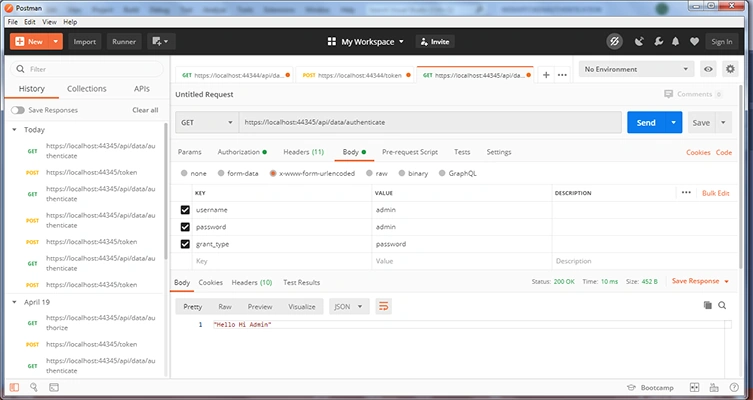The width and height of the screenshot is (753, 400).
Task: Click the Import button
Action: pyautogui.click(x=85, y=42)
